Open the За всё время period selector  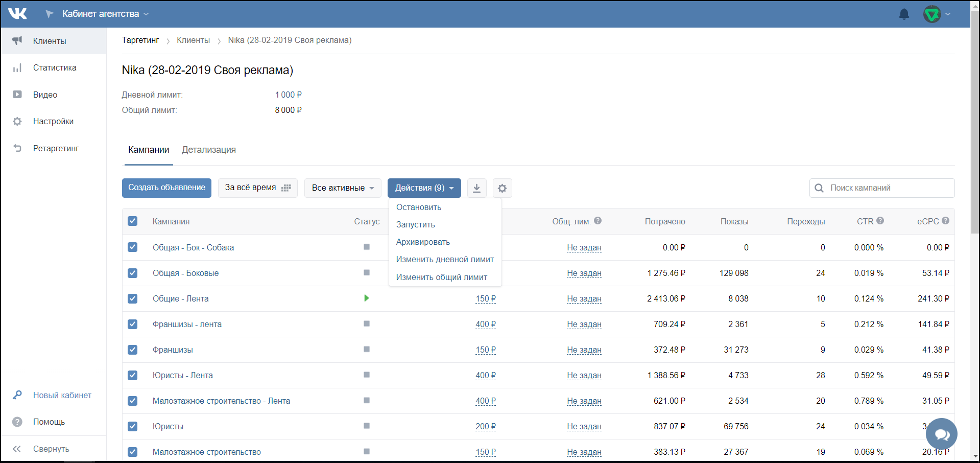[x=257, y=188]
